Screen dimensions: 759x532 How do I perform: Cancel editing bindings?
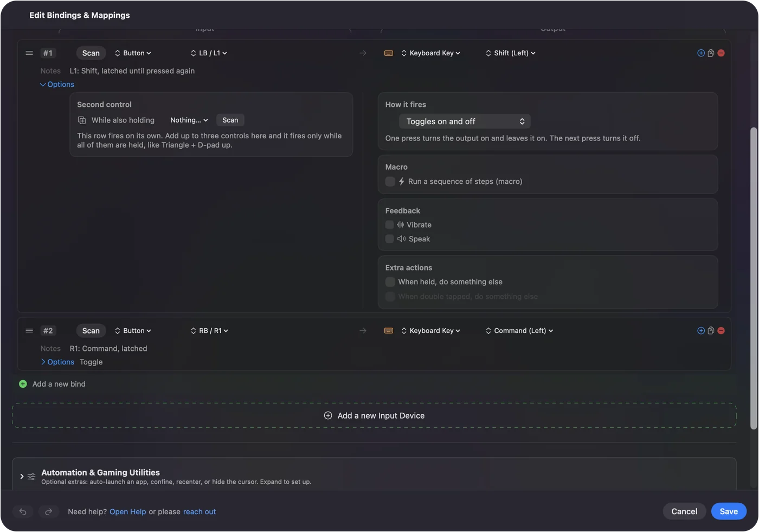684,511
